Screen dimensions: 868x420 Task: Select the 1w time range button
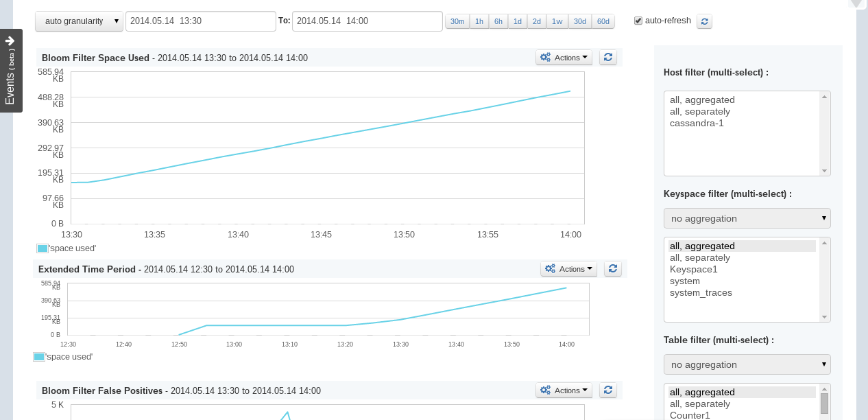point(557,21)
